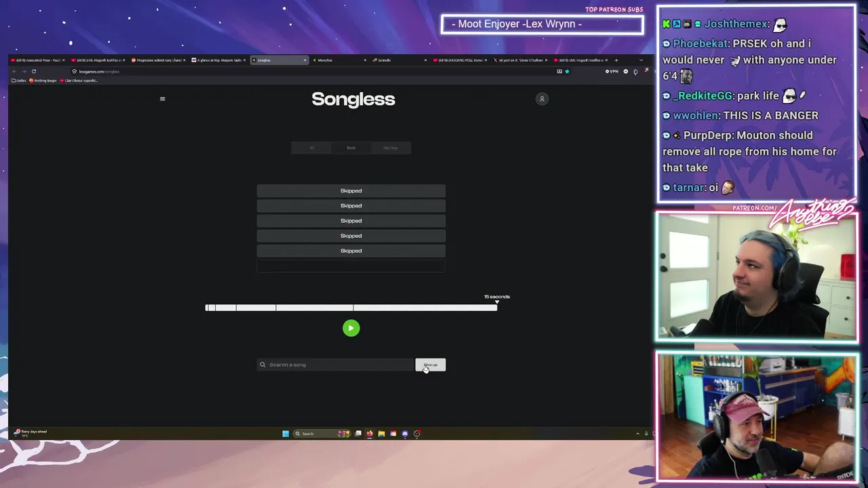
Task: Select the Rock genre tab
Action: [x=351, y=148]
